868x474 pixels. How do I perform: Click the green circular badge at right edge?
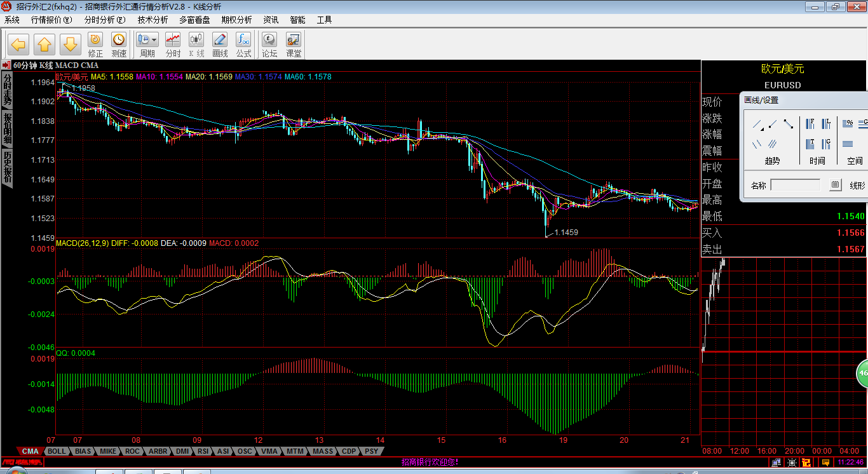tap(863, 374)
